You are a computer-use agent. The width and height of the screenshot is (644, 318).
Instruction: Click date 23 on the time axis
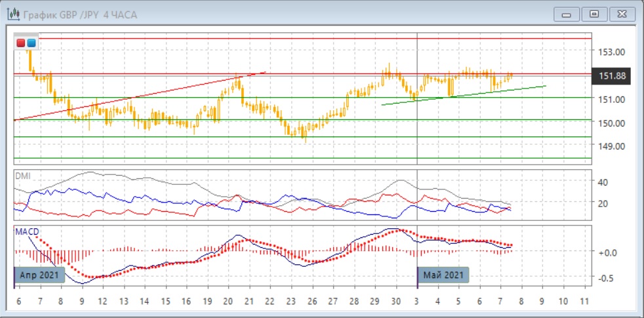pos(291,301)
